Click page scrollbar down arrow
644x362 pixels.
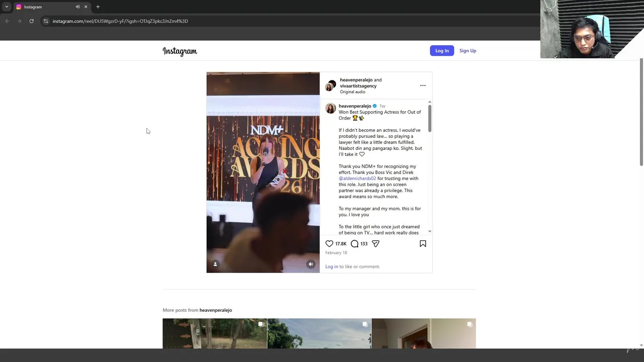point(641,345)
